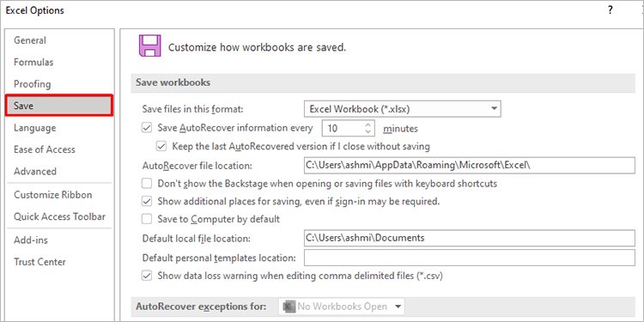
Task: Click the Excel Options dialog title
Action: [x=34, y=10]
